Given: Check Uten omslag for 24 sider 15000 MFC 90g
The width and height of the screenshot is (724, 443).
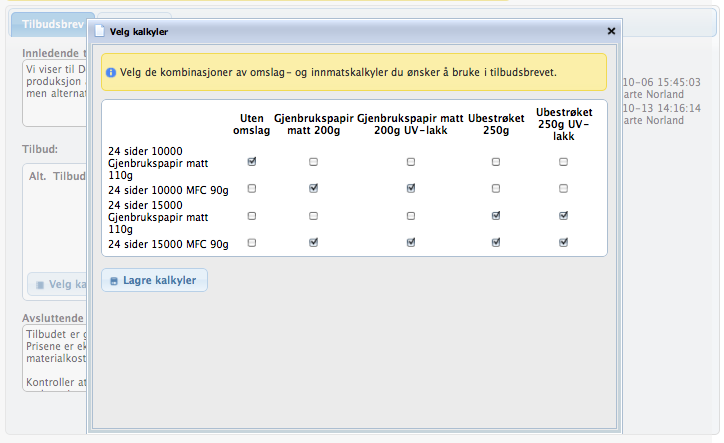Looking at the screenshot, I should 252,242.
